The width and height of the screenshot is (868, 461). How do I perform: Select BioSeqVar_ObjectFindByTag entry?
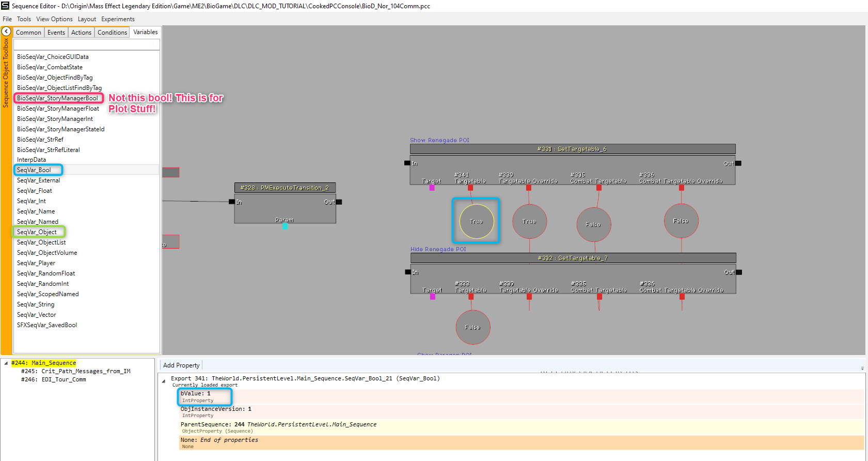55,78
